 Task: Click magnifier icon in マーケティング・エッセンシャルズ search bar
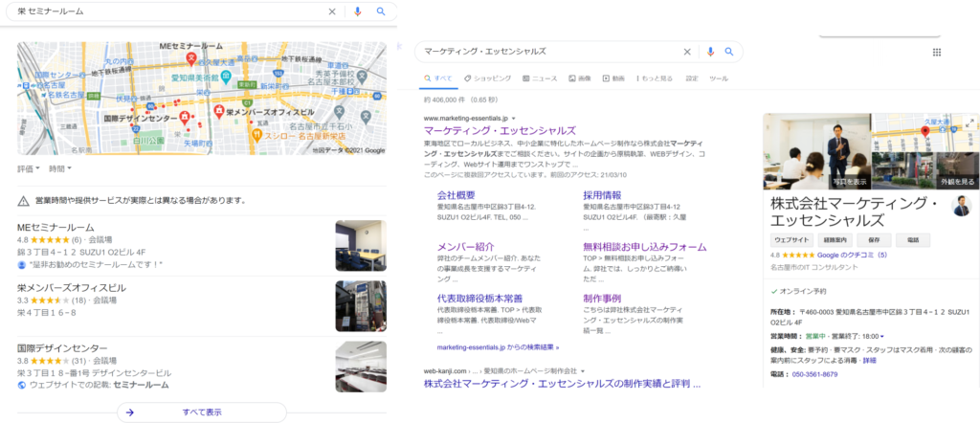(728, 52)
